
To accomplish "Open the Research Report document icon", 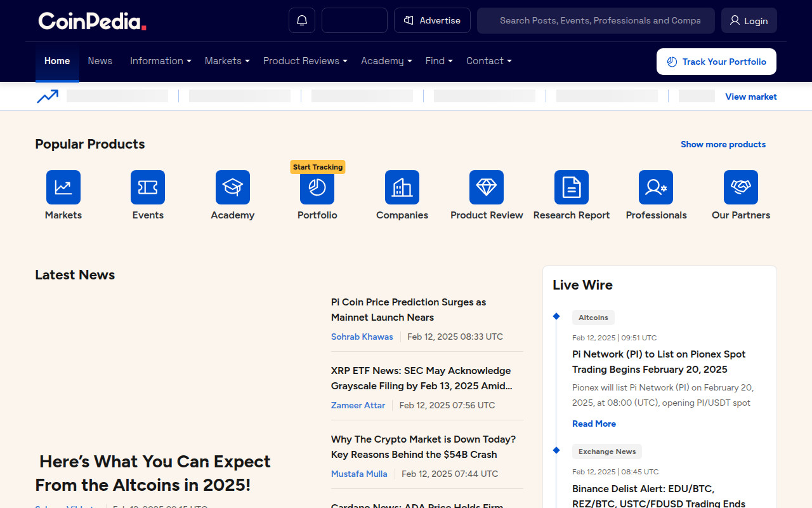I will coord(572,187).
